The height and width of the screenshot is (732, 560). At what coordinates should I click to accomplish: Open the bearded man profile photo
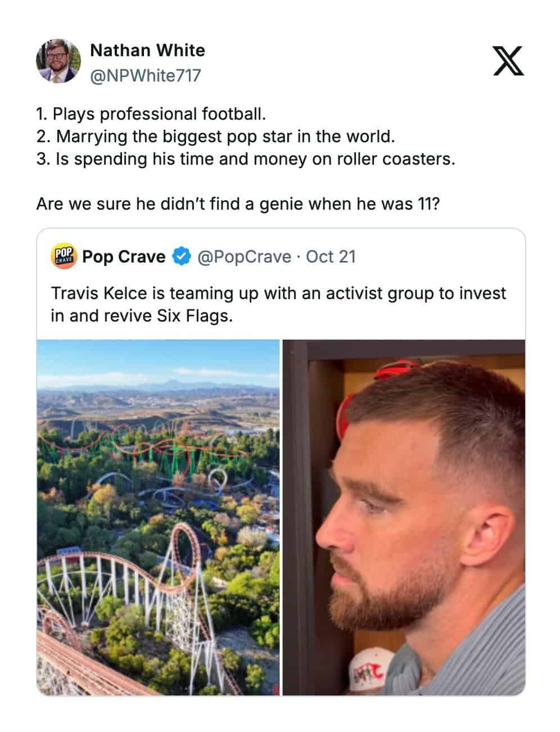click(x=404, y=517)
